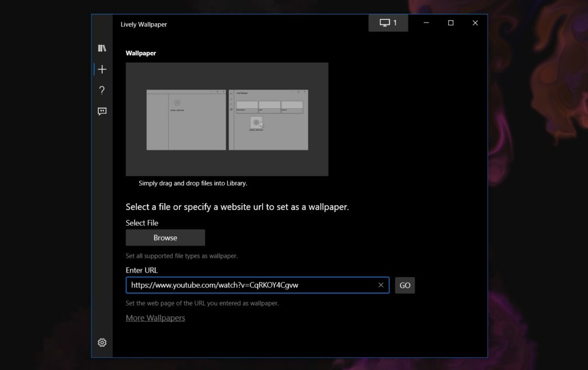Open Feedback via the speech bubble icon
Screen dimensions: 588x370
(102, 111)
